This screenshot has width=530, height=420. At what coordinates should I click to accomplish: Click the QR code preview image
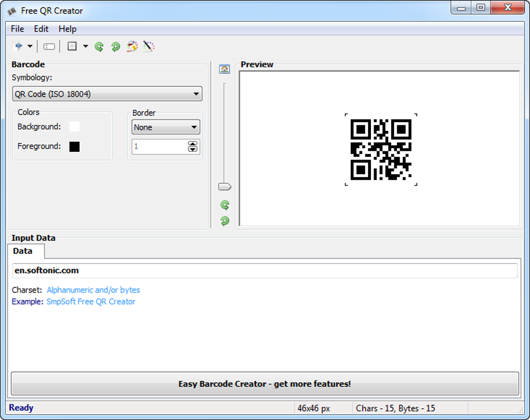pyautogui.click(x=381, y=150)
